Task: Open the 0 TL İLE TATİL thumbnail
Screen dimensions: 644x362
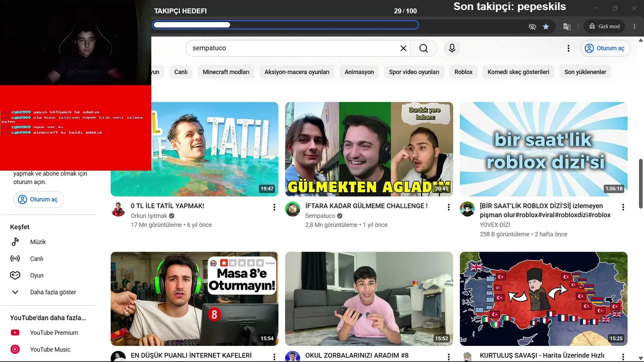Action: [215, 149]
